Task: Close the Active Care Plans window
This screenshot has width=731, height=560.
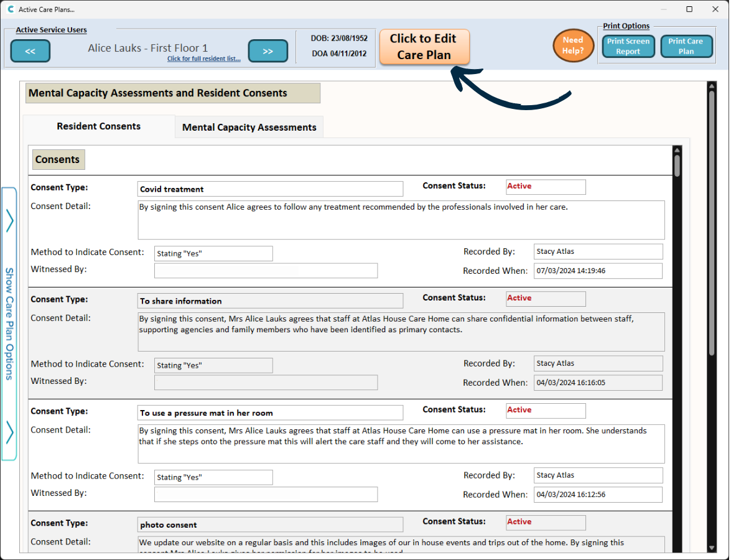Action: point(715,9)
